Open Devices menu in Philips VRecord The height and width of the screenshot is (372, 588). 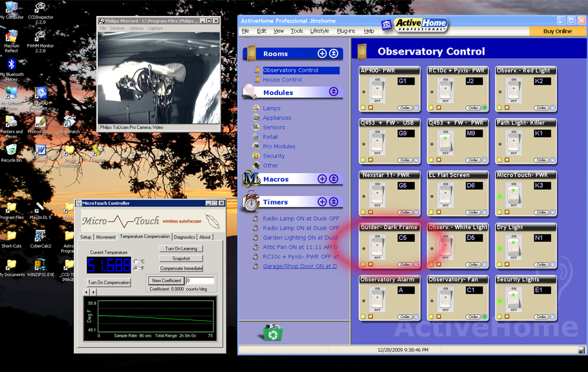[118, 28]
